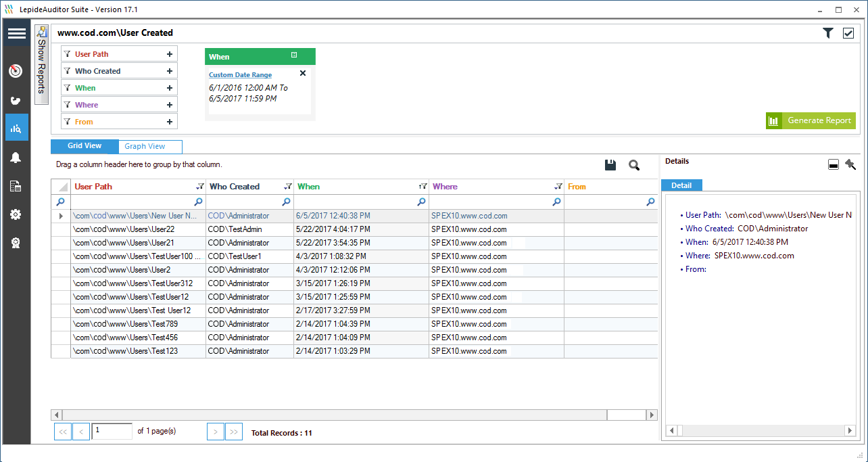Screen dimensions: 868x462
Task: Go to first page of results
Action: (x=62, y=432)
